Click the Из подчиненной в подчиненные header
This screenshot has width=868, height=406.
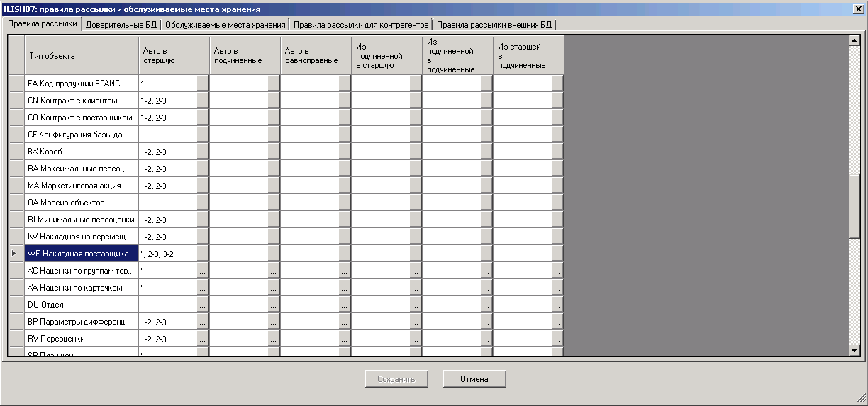coord(457,55)
